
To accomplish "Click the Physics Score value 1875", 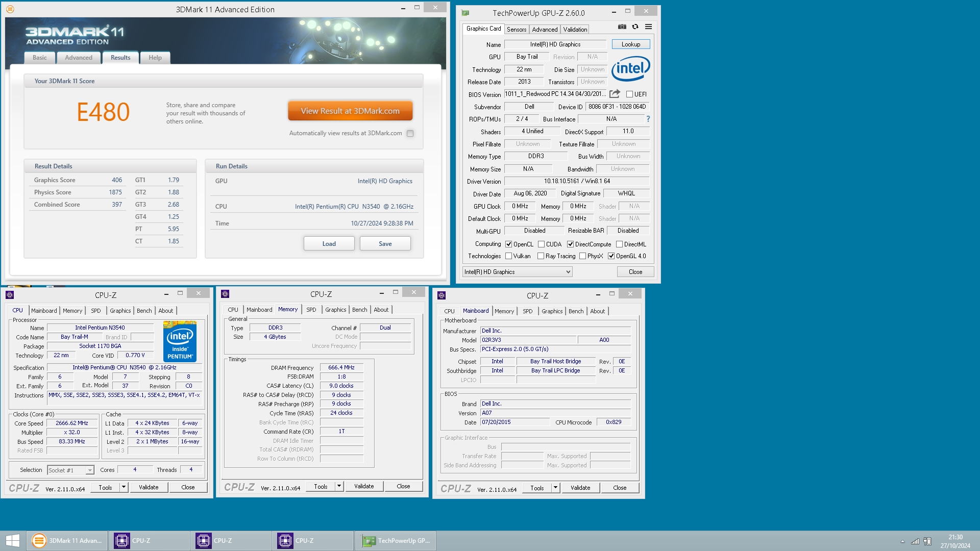I will [x=115, y=192].
